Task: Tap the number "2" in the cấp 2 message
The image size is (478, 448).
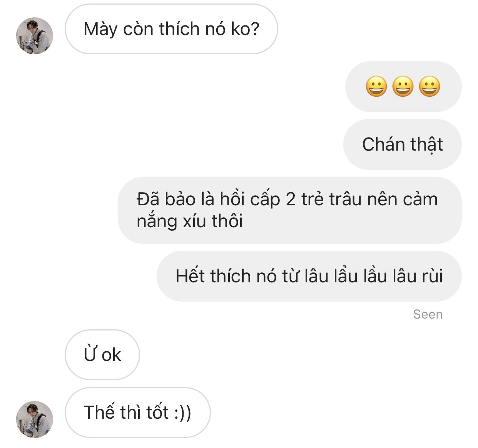Action: point(291,200)
